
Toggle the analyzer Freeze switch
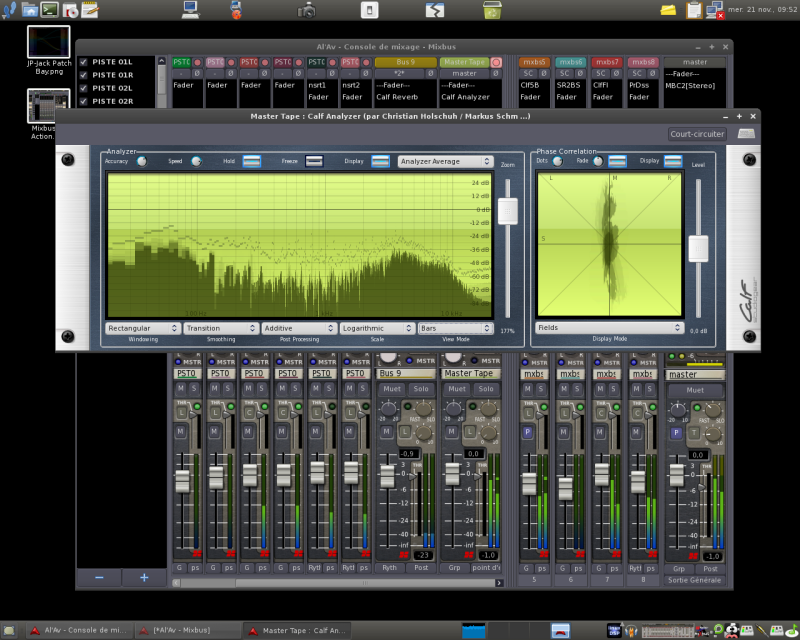pyautogui.click(x=315, y=161)
